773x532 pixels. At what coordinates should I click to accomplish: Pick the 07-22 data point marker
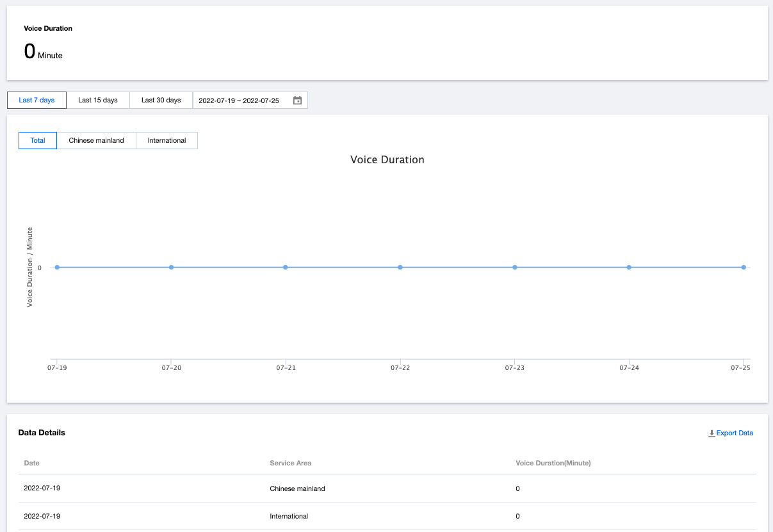click(400, 268)
